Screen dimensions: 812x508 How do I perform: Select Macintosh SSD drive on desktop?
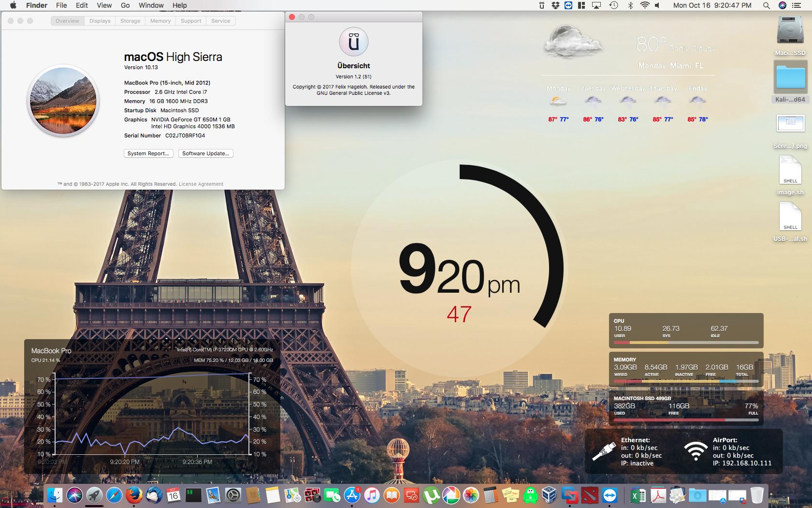790,36
